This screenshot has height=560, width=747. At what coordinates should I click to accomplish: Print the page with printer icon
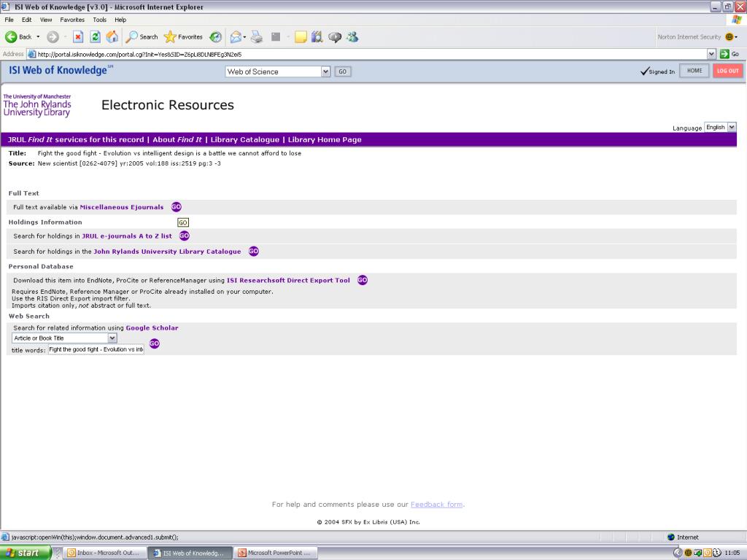pos(257,36)
